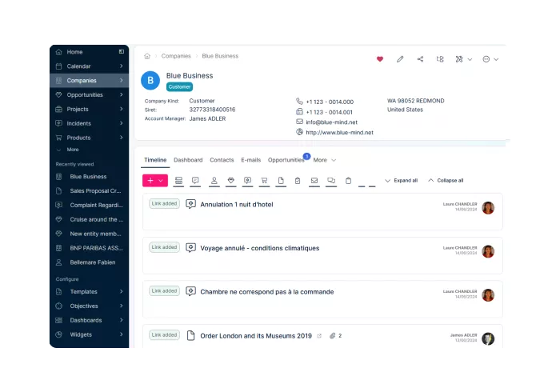Open Order London and its Museums 2019
This screenshot has height=392, width=560.
point(256,336)
